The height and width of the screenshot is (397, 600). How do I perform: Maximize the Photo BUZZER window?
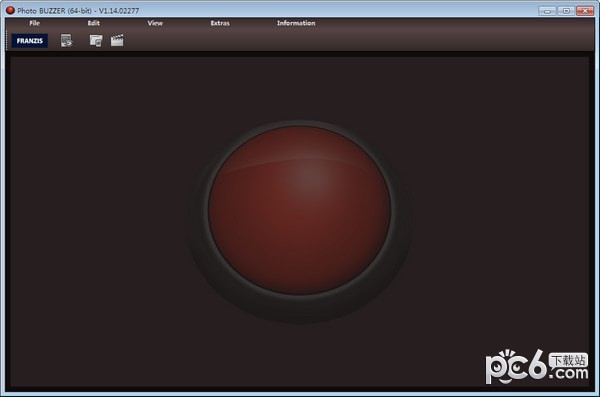click(x=566, y=11)
